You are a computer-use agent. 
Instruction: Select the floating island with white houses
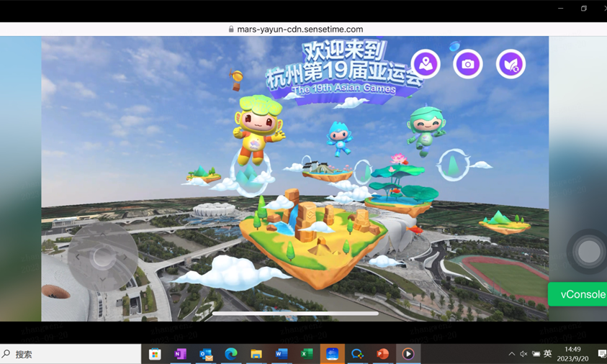tap(328, 172)
